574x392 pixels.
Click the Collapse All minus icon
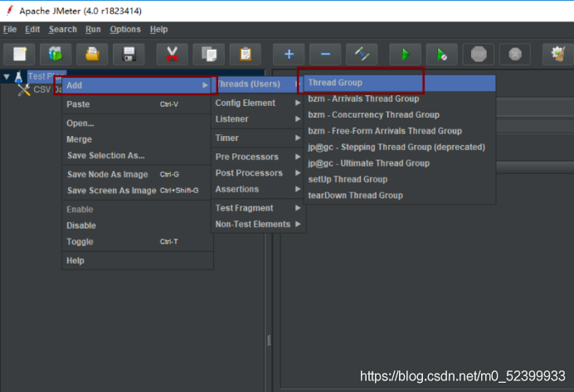pos(325,55)
